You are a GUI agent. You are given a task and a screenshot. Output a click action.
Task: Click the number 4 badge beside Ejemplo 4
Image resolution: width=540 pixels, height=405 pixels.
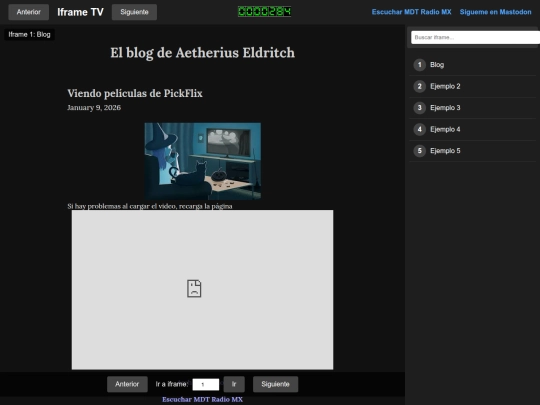coord(419,129)
